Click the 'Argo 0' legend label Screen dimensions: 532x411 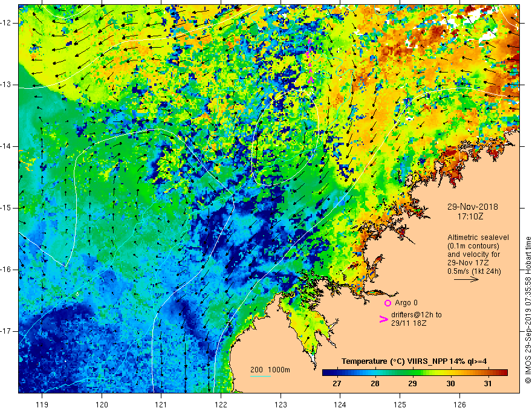(x=406, y=303)
